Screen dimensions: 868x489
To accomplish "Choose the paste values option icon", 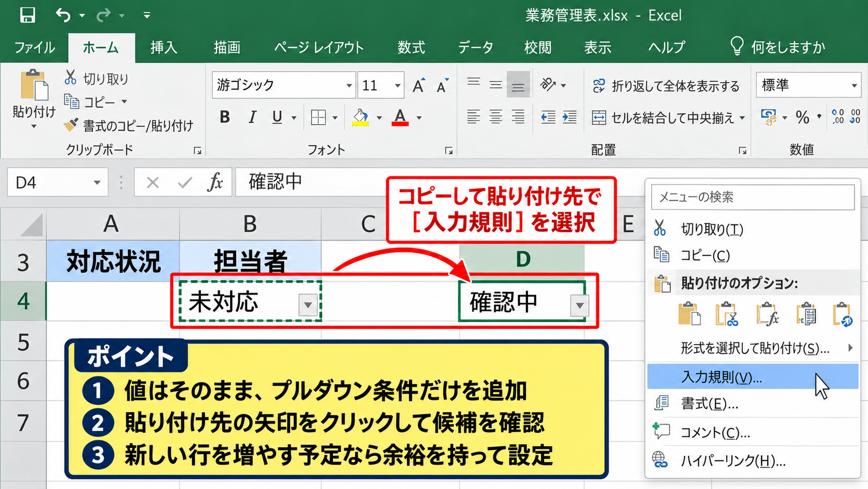I will click(726, 314).
